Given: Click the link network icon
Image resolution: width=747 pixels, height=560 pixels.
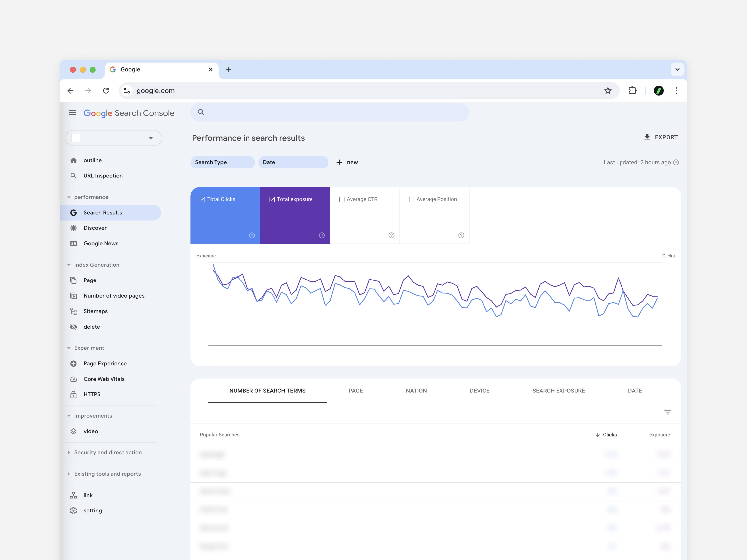Looking at the screenshot, I should click(x=74, y=495).
